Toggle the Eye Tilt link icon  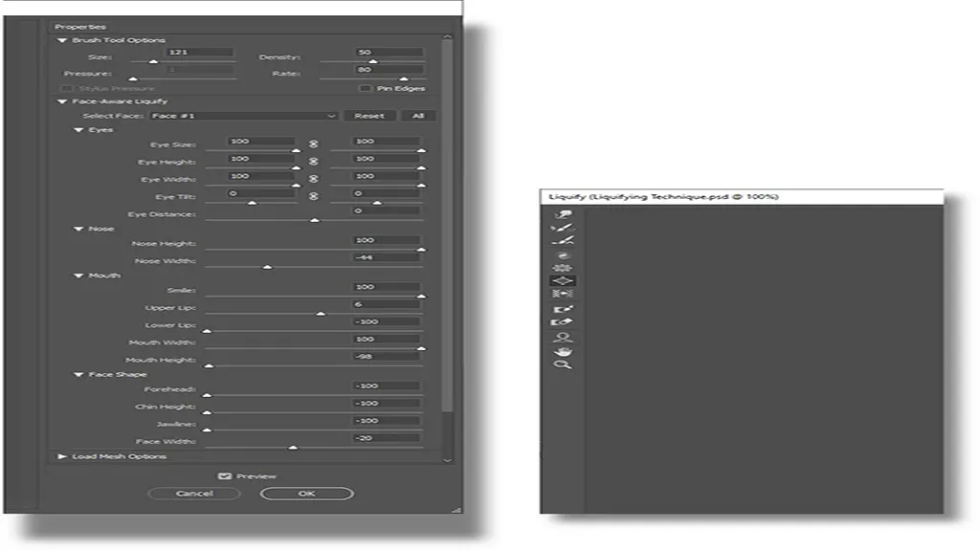click(313, 196)
